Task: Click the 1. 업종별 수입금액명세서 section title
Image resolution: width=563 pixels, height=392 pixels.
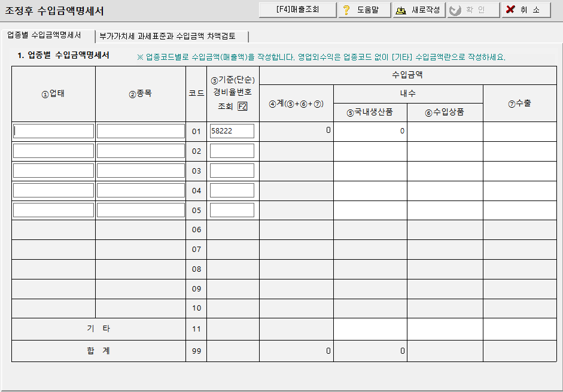Action: (x=63, y=56)
